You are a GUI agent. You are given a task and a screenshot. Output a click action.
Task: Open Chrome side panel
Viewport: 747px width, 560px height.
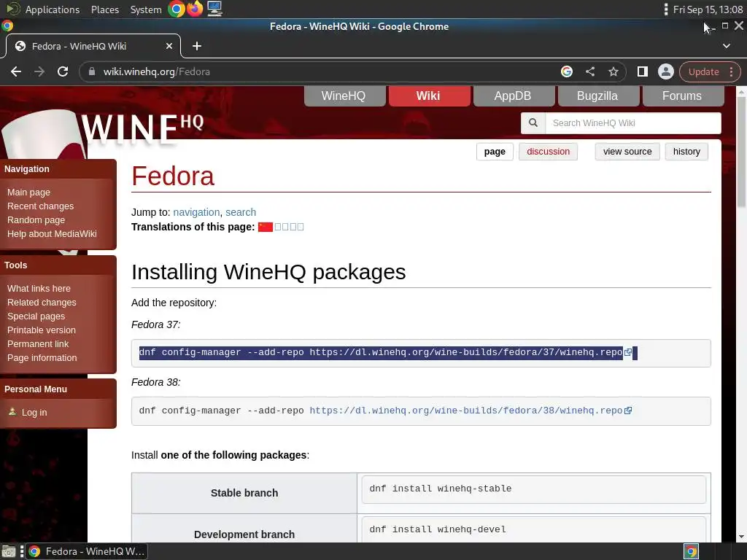point(642,71)
